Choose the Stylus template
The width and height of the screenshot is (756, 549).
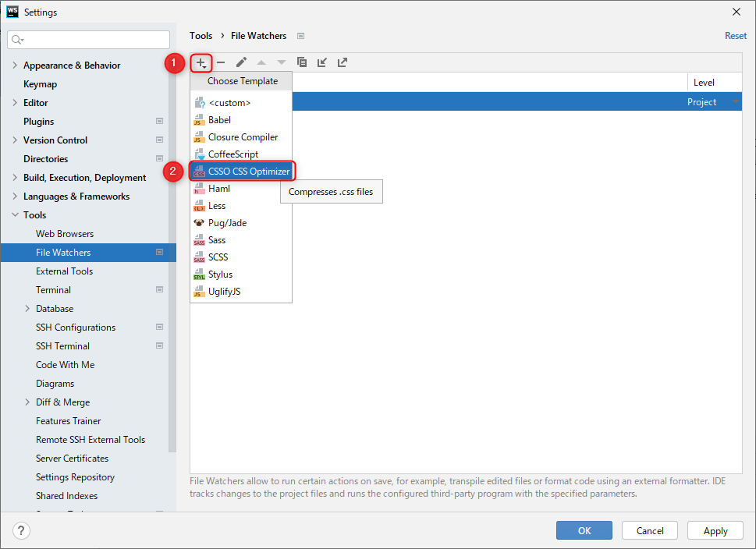(241, 274)
